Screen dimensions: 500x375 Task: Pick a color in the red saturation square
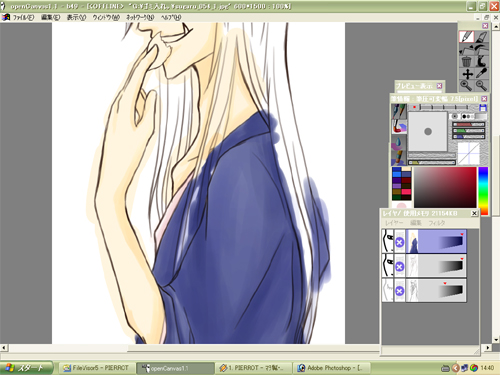tap(445, 188)
